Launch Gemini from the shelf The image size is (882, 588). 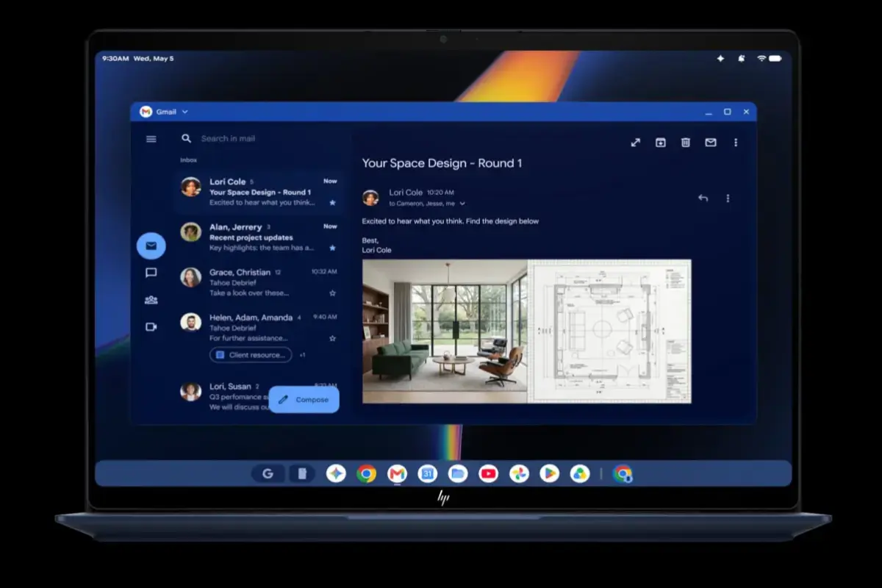(336, 474)
